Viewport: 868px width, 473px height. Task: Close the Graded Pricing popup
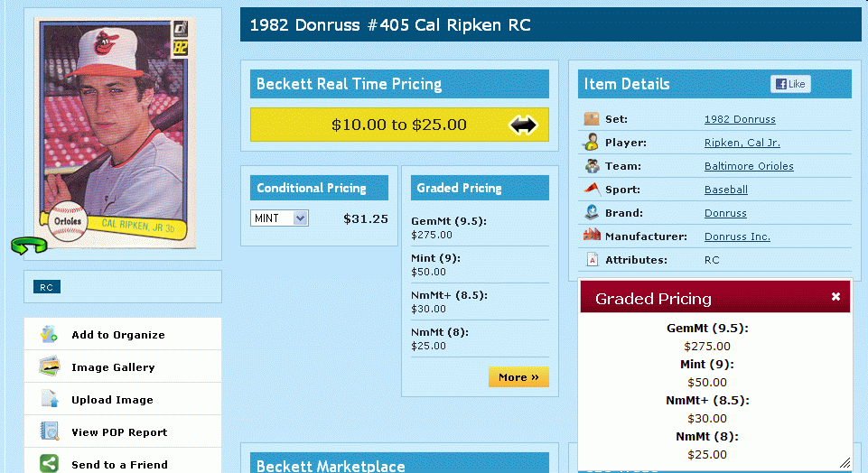pyautogui.click(x=835, y=297)
